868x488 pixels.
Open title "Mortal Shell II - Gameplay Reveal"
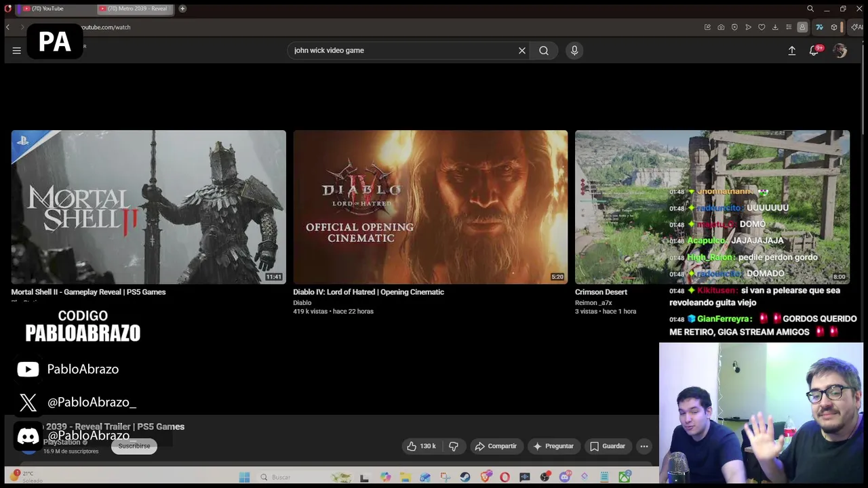pos(88,292)
